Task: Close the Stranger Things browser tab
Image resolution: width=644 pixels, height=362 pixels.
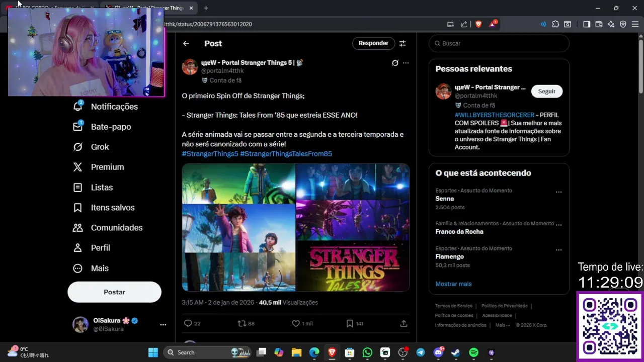Action: 191,8
